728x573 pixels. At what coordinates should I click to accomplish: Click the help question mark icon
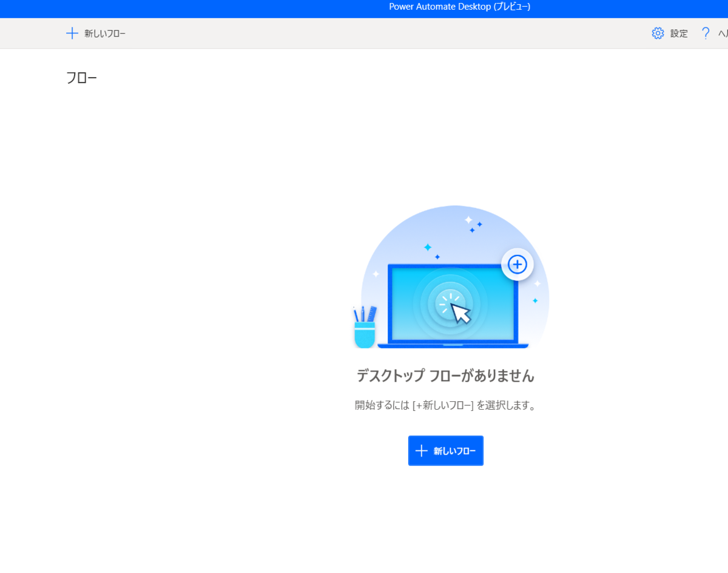[x=706, y=33]
